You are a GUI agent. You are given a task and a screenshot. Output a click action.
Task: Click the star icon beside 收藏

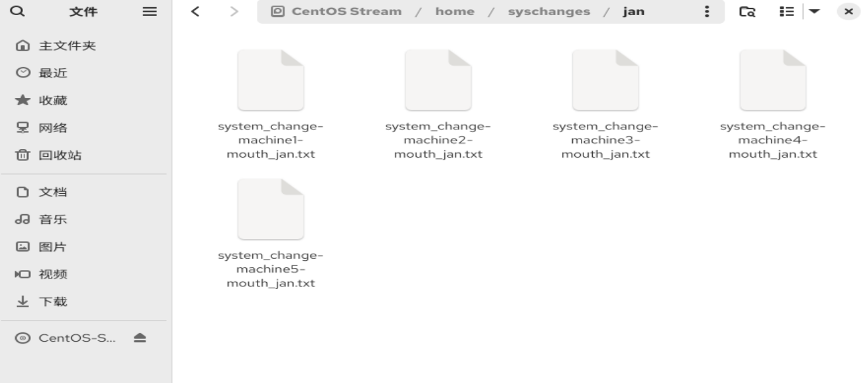[x=22, y=101]
